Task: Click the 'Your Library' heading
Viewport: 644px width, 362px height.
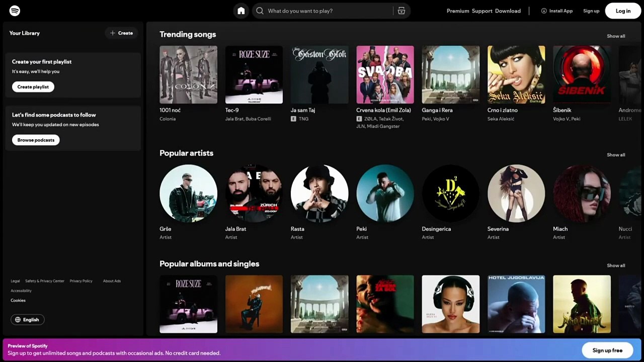Action: 25,33
